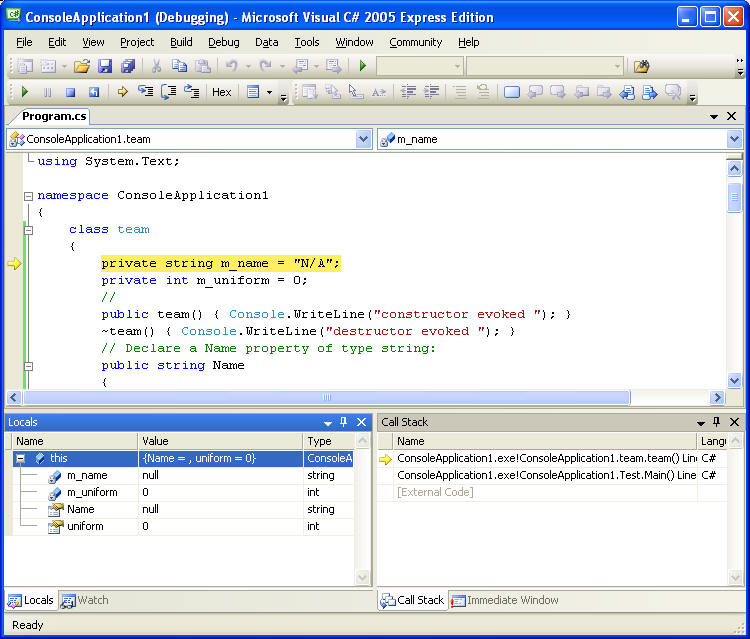Click the Continue debugging play icon
Screen dimensions: 750x639
coord(25,92)
